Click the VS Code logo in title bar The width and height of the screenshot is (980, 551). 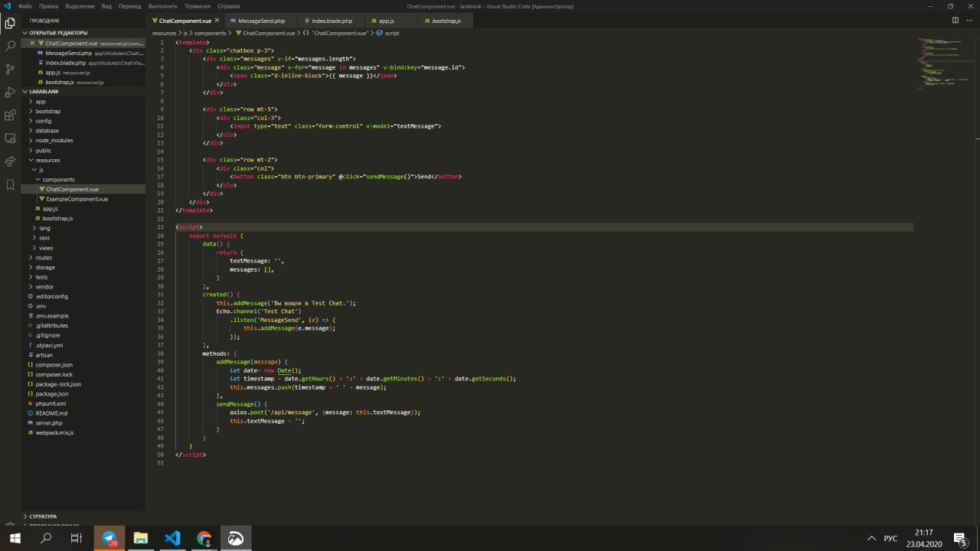click(x=6, y=5)
